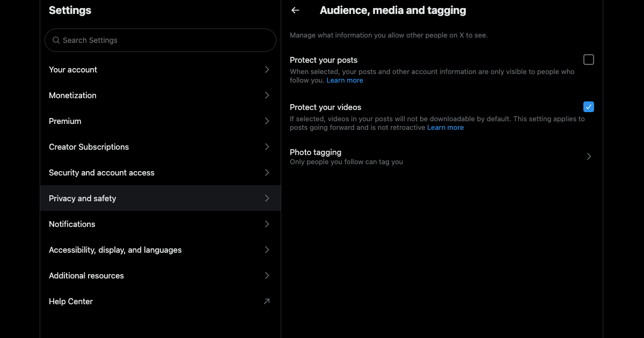The image size is (644, 338).
Task: Enable the Protect your posts checkbox
Action: [x=589, y=60]
